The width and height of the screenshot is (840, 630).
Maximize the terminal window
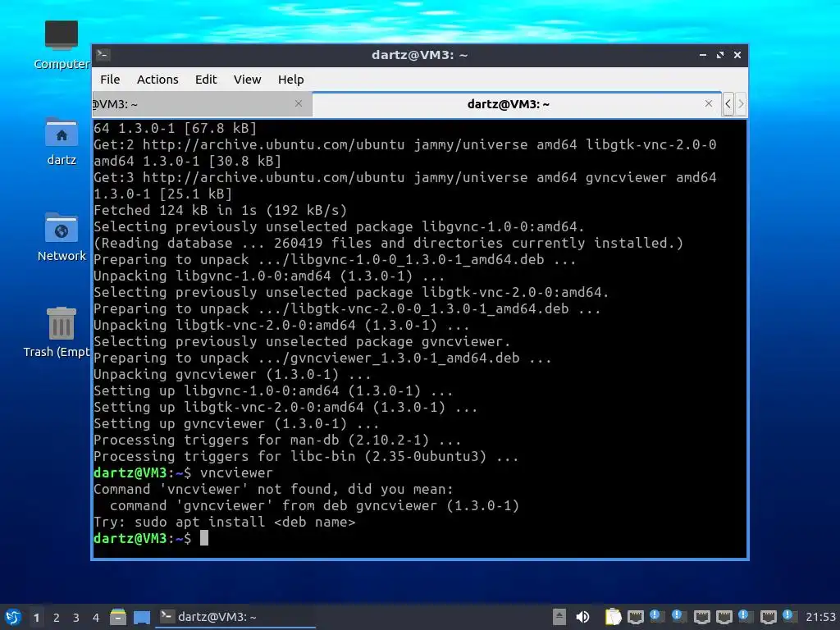(719, 55)
